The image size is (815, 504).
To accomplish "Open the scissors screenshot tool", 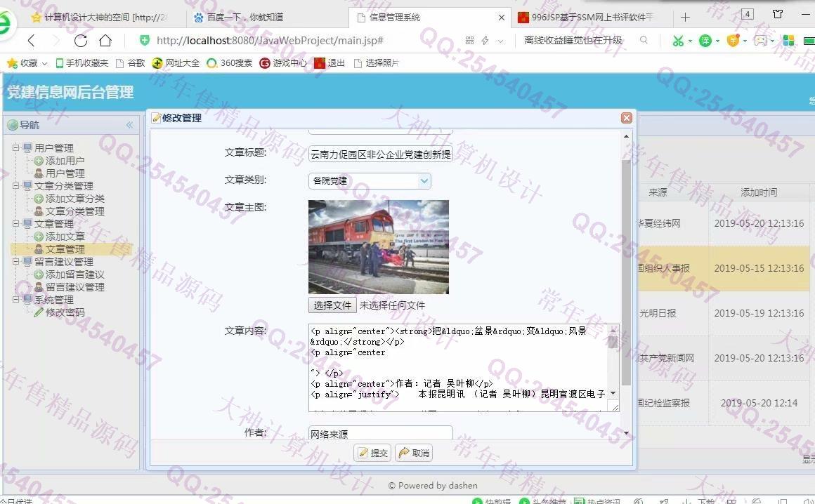I will pyautogui.click(x=678, y=41).
